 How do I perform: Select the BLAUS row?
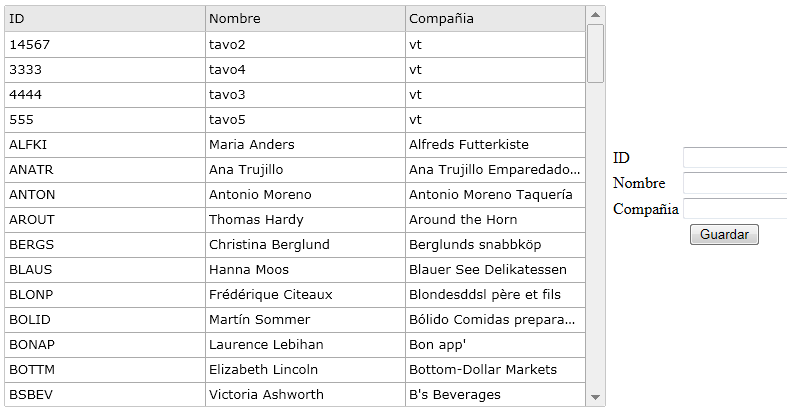point(295,270)
